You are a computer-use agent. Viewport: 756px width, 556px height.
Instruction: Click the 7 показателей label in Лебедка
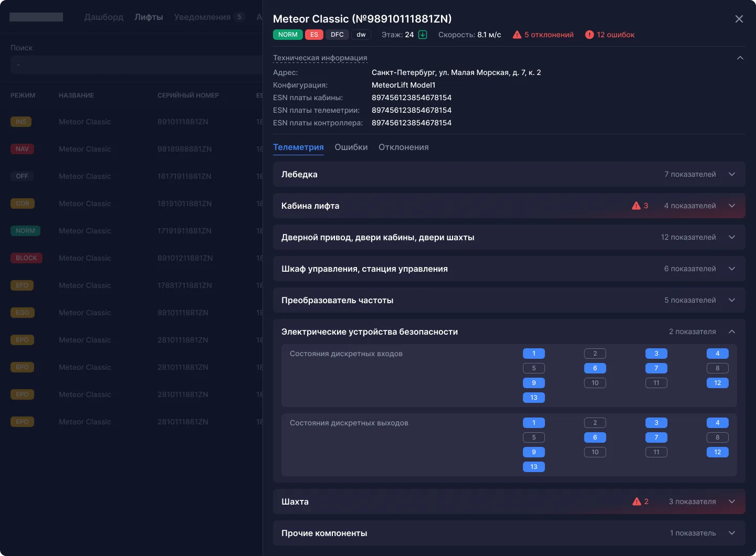[x=690, y=174]
